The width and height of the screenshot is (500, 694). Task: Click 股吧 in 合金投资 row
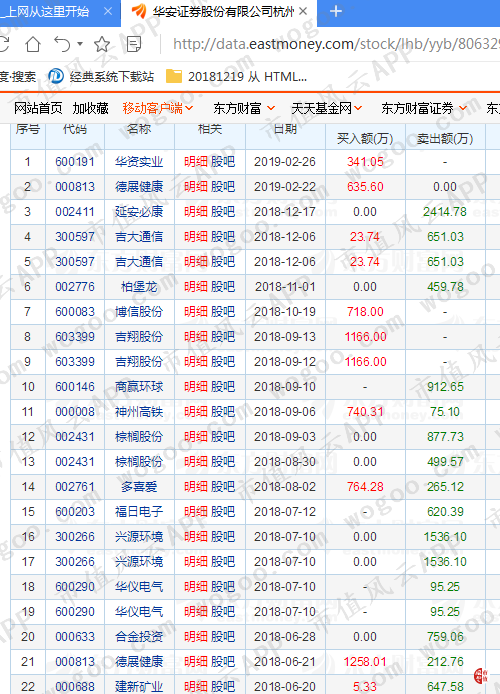tap(223, 637)
